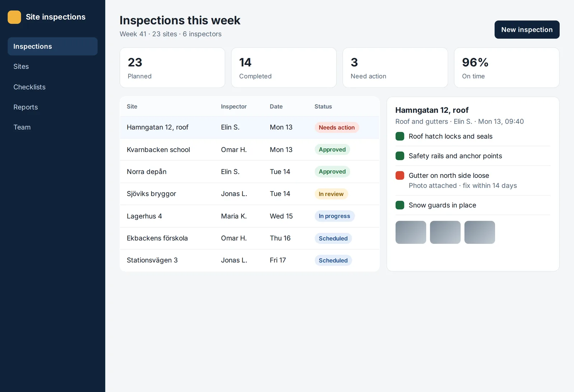Select the Hamngatan 12, roof table row
The image size is (574, 392).
click(x=249, y=127)
